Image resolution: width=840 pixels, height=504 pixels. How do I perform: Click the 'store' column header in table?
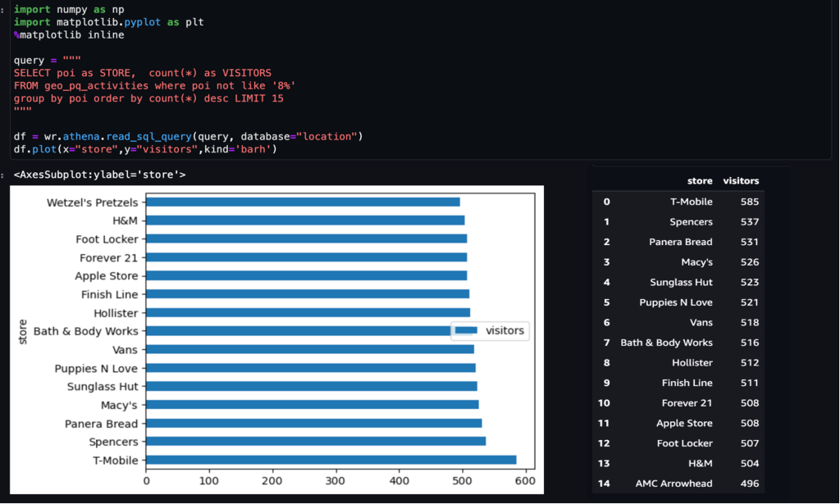(x=700, y=181)
